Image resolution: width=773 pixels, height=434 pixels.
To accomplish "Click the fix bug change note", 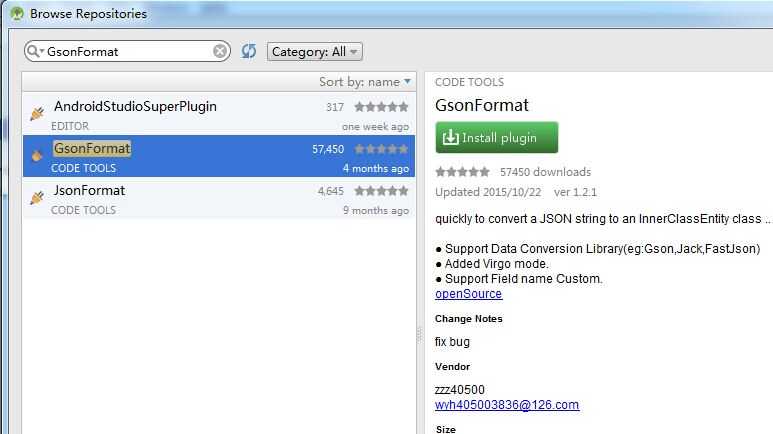I will click(452, 342).
